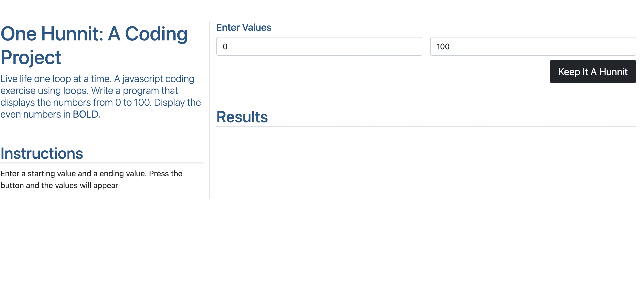Click the Enter Values label
This screenshot has height=287, width=644.
pyautogui.click(x=243, y=28)
